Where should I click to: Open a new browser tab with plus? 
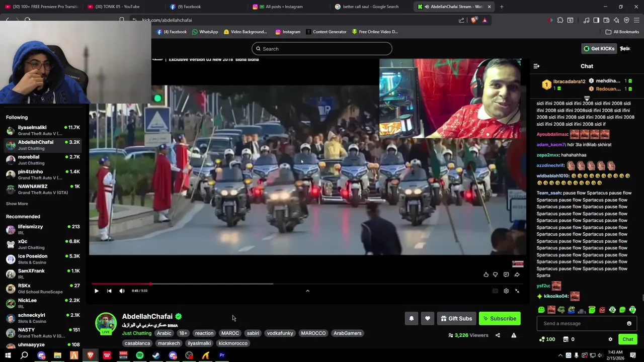click(502, 7)
